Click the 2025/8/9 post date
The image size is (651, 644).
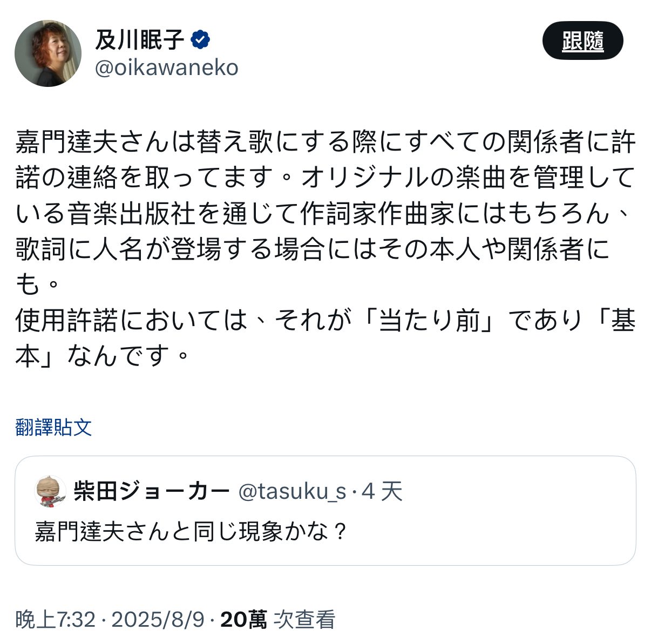158,619
